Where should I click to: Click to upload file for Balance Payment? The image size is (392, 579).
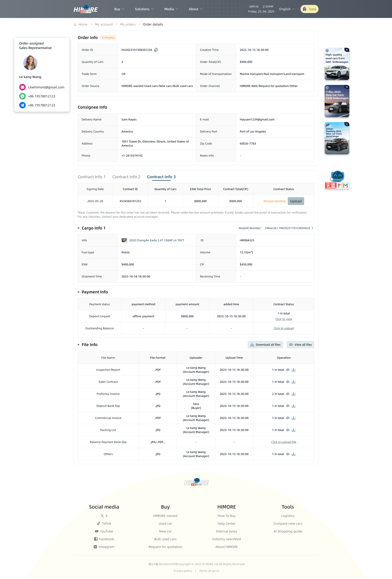click(284, 442)
